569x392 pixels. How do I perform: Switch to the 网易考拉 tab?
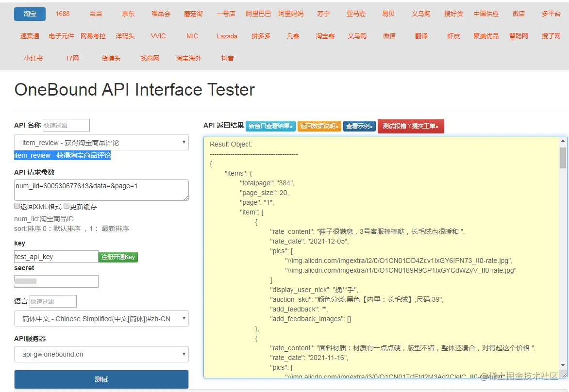click(93, 36)
